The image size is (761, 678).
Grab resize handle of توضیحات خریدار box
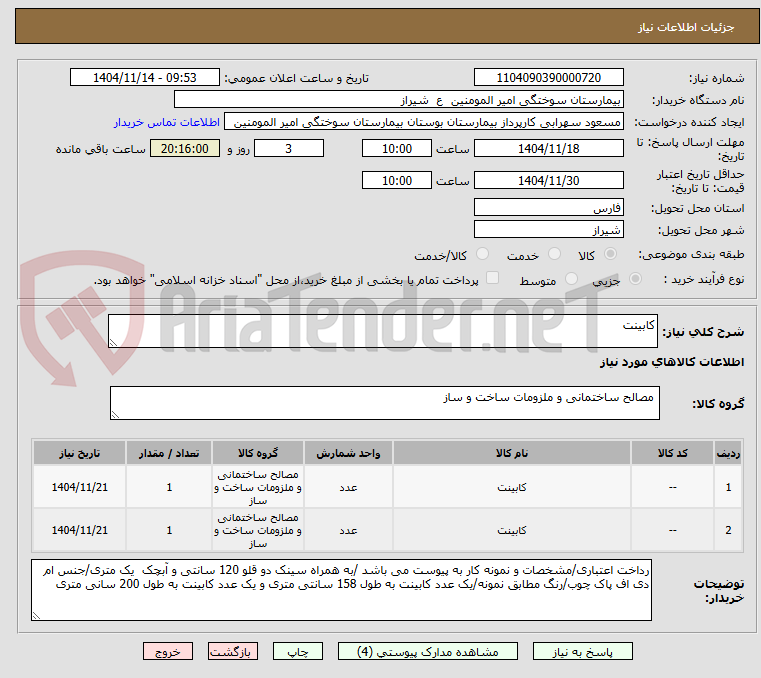36,615
